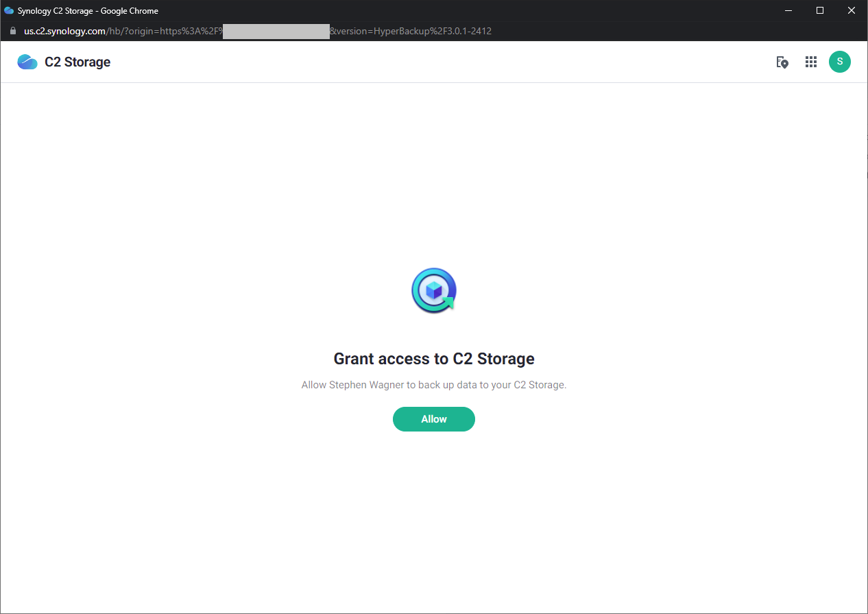Maximize the Chrome window
868x614 pixels.
[x=820, y=10]
